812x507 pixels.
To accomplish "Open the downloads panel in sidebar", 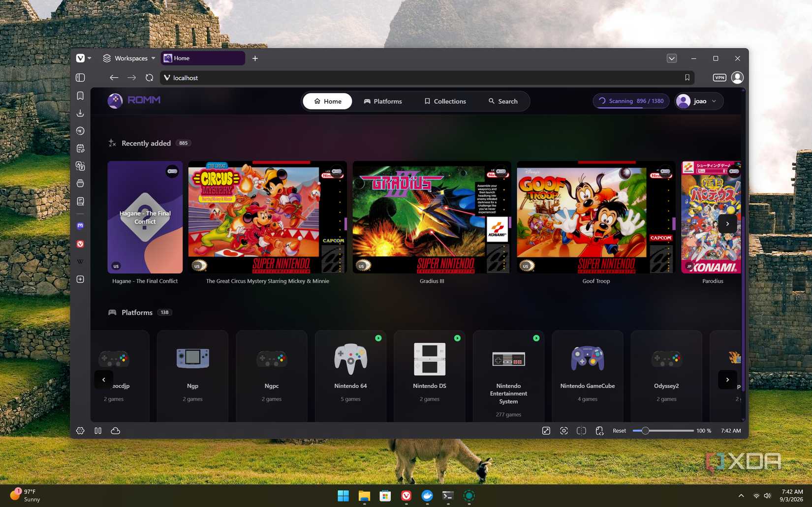I will pos(80,114).
